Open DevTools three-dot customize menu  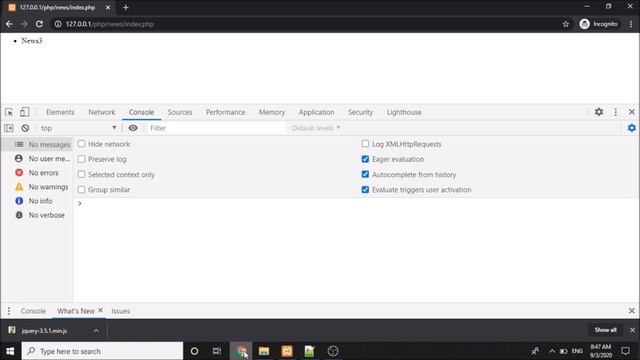coord(616,112)
